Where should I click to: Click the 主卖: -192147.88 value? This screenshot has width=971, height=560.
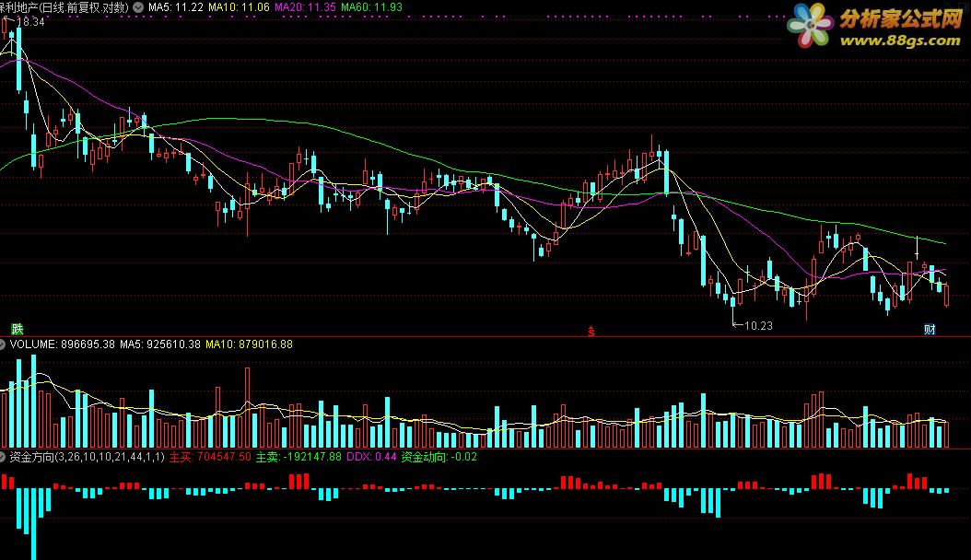point(298,457)
